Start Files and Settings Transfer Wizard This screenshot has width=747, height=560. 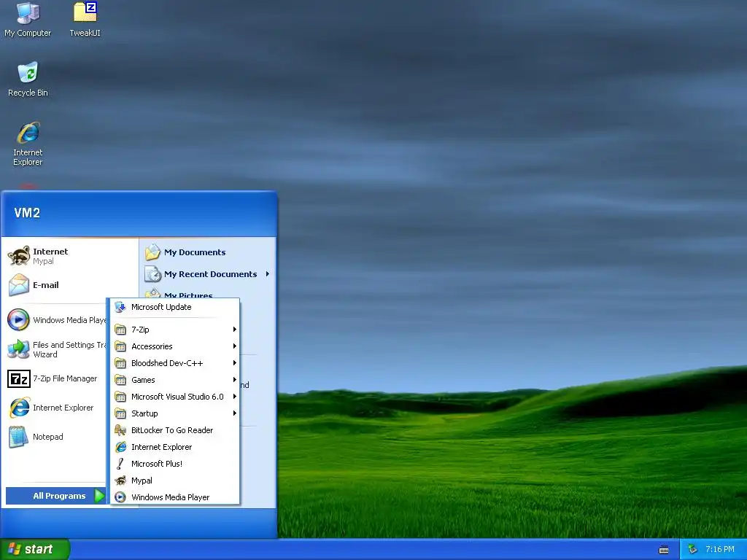[56, 349]
